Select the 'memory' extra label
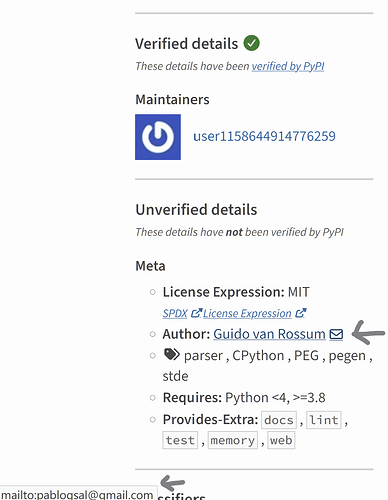Viewport: 388px width, 500px height. click(233, 440)
